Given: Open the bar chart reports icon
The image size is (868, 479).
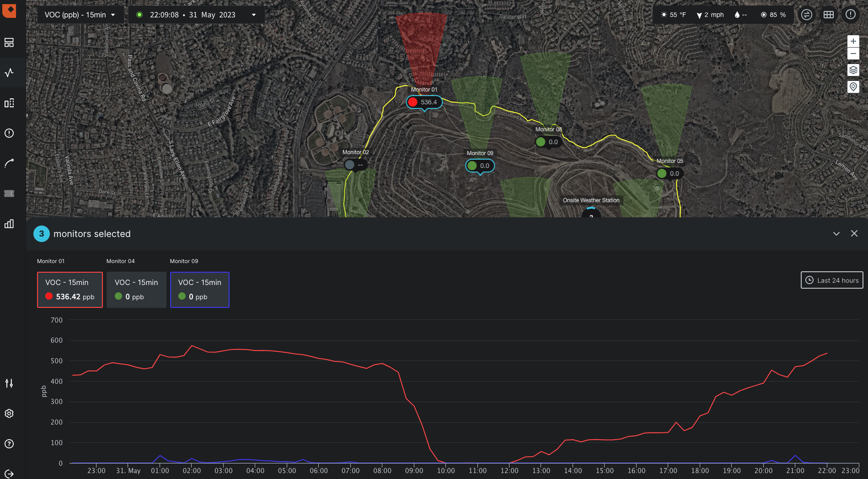Looking at the screenshot, I should click(9, 224).
